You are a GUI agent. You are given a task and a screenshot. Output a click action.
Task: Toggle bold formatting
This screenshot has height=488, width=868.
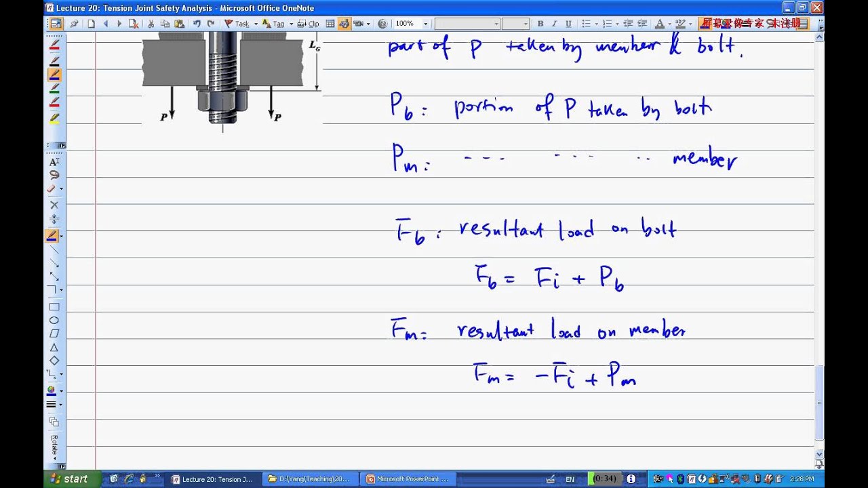pos(540,24)
